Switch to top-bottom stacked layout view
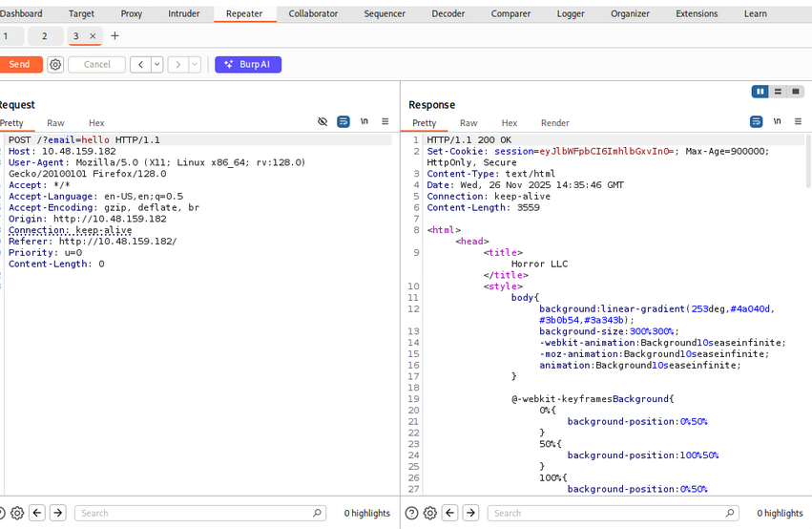The height and width of the screenshot is (529, 812). (778, 92)
